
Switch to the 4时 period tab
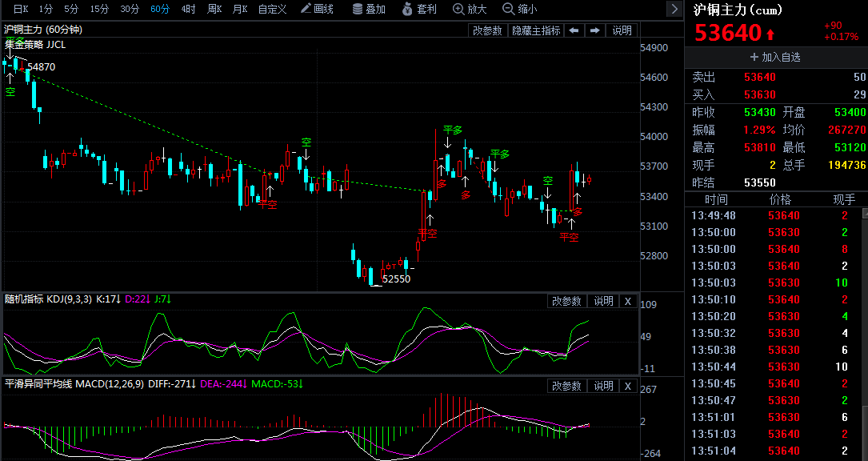tap(188, 9)
